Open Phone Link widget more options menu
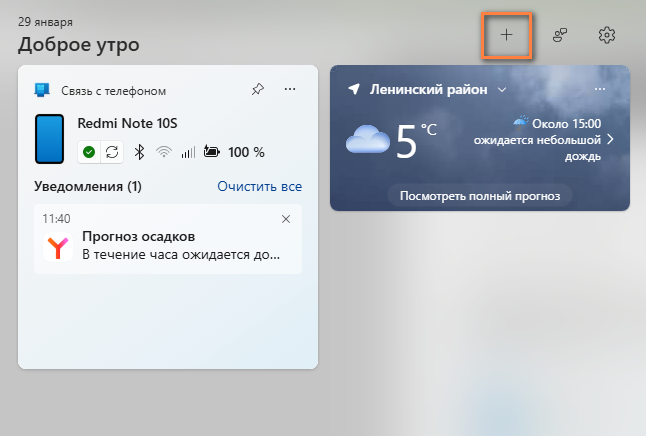 click(290, 89)
